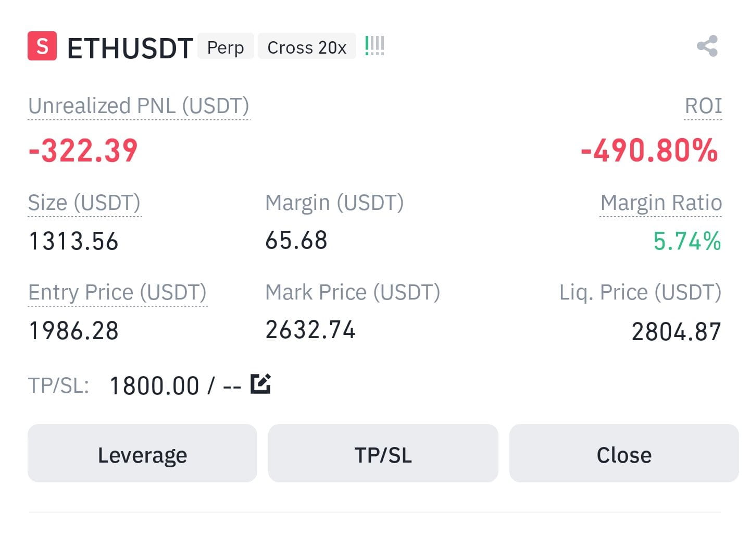Tap the 2804.87 liquidation price value
This screenshot has height=560, width=750.
[x=676, y=331]
